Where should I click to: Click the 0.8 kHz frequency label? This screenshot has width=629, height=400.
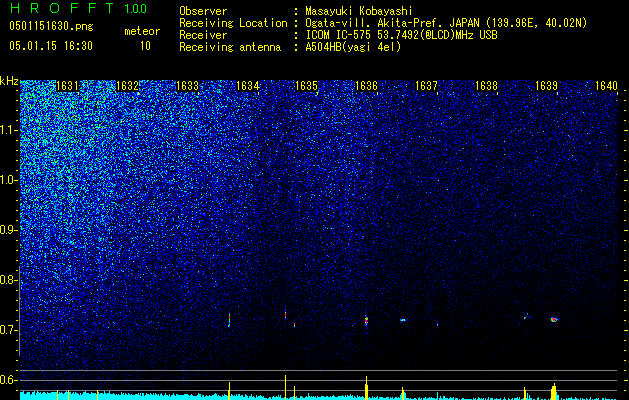(x=9, y=280)
